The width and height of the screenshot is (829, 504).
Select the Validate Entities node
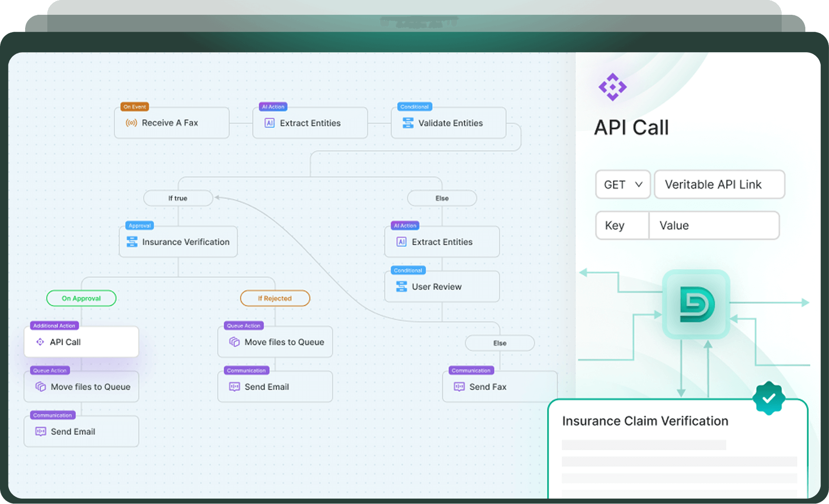[x=449, y=123]
